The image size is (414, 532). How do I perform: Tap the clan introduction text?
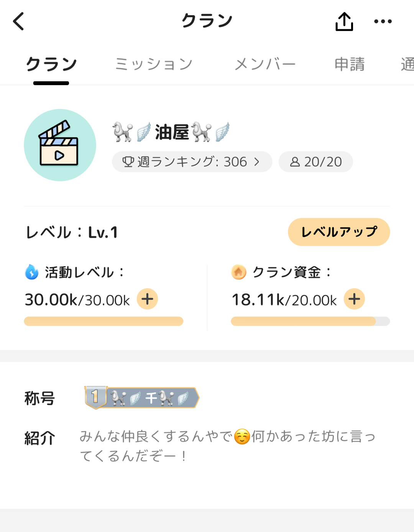coord(227,446)
